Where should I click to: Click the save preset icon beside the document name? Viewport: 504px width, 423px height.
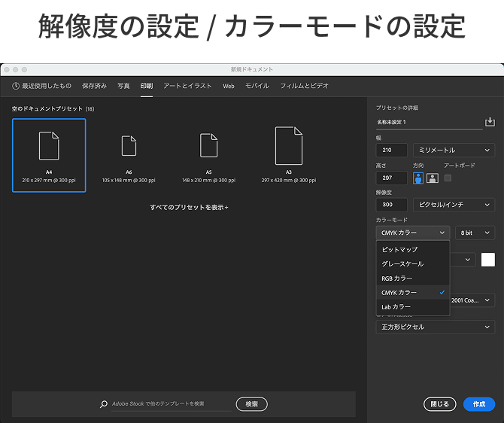point(490,122)
